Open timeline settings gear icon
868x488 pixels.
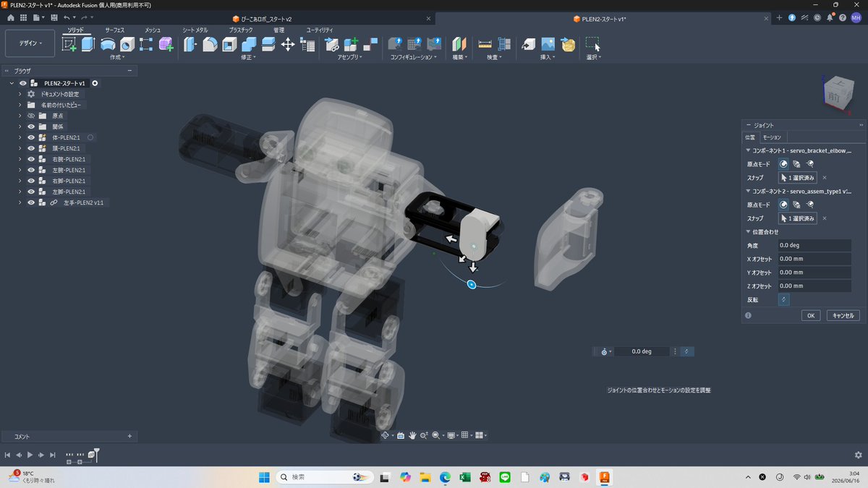[x=858, y=455]
